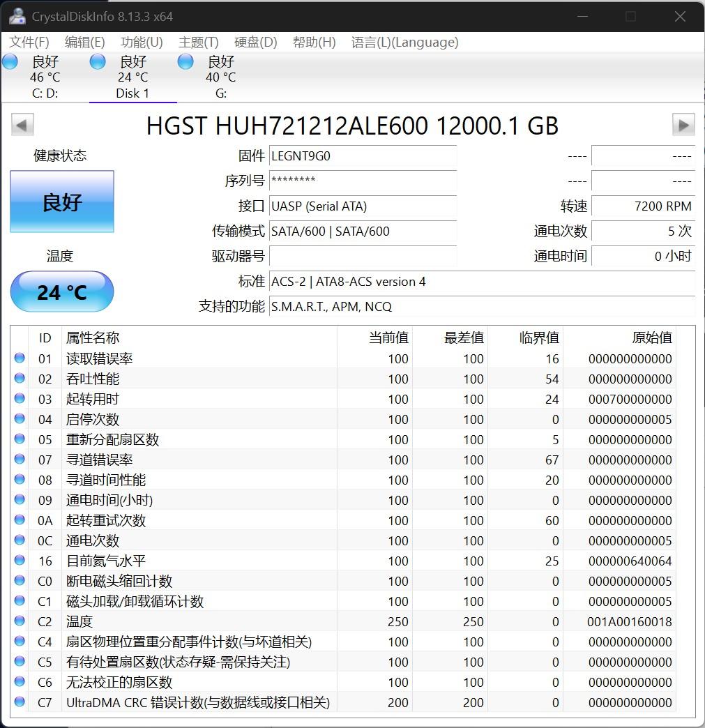Click the 标准 field ACS-2
This screenshot has width=705, height=728.
[x=482, y=281]
